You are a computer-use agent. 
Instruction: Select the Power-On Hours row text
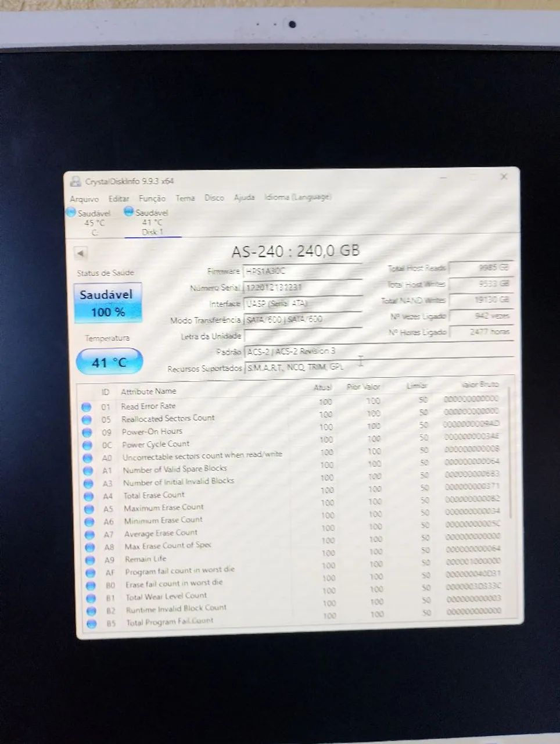152,431
